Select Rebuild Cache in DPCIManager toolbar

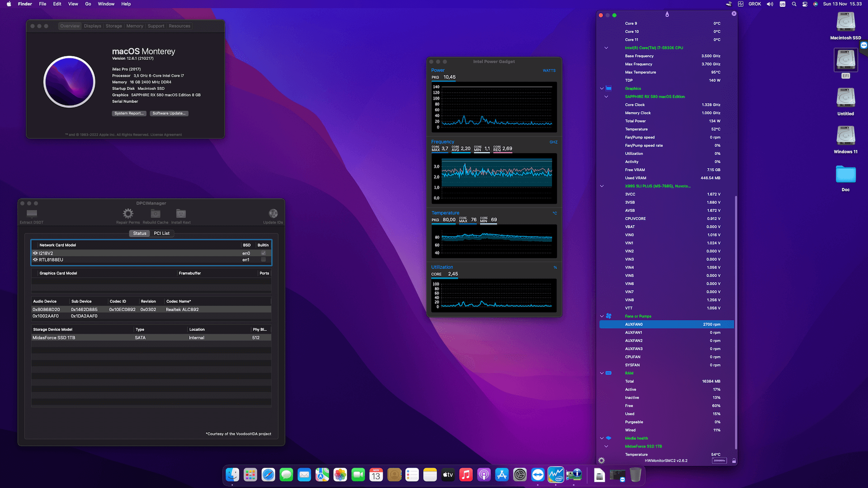point(155,214)
